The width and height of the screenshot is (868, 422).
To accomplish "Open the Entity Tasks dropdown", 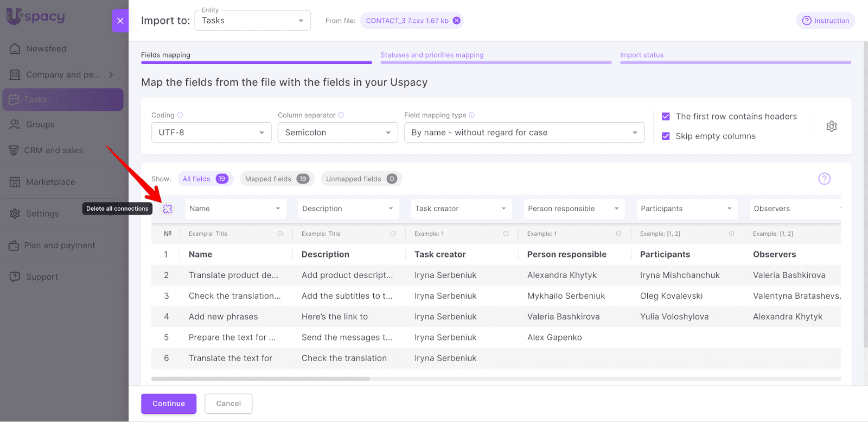I will coord(252,21).
